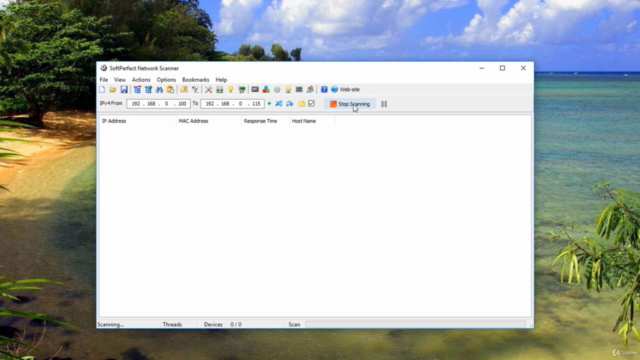
Task: Maximize the Network Scanner window
Action: tap(502, 68)
